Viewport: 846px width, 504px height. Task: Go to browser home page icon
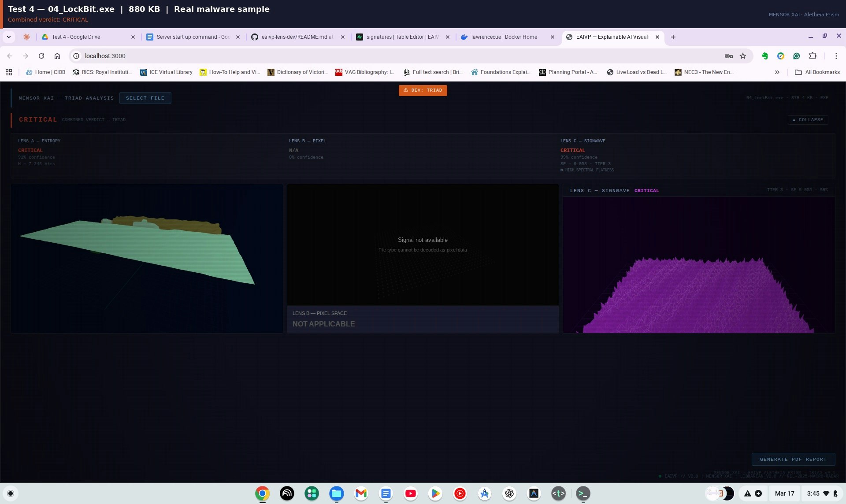pos(57,56)
